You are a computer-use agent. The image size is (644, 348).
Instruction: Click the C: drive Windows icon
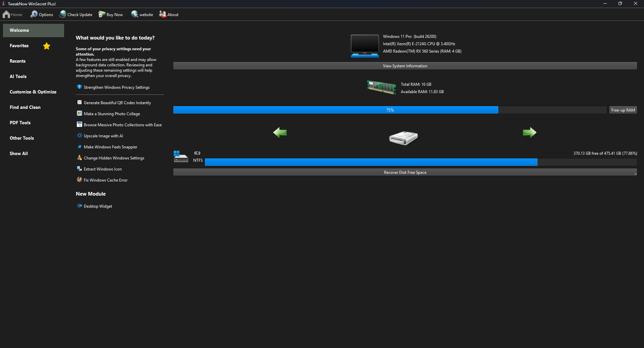coord(181,157)
